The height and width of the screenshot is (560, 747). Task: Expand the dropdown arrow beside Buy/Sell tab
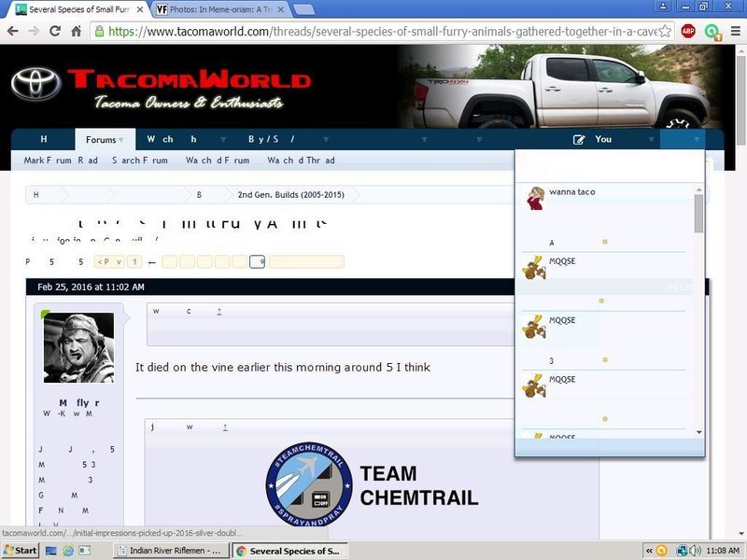tap(326, 139)
